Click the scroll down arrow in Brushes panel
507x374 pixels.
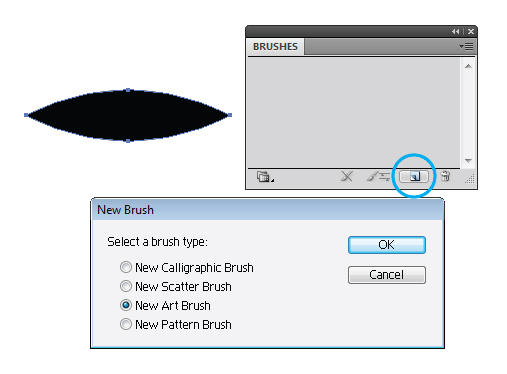[468, 161]
